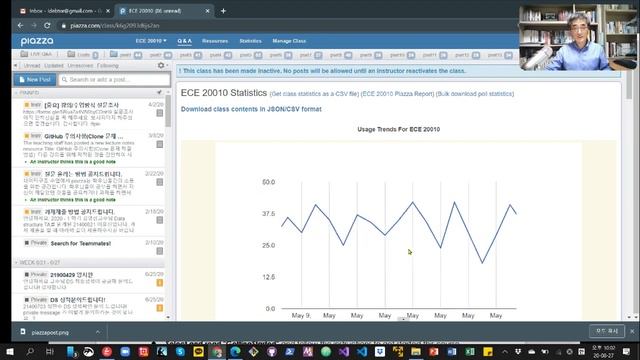Click the Usage Trends For ECE 20010 title
The width and height of the screenshot is (640, 360).
pyautogui.click(x=398, y=129)
